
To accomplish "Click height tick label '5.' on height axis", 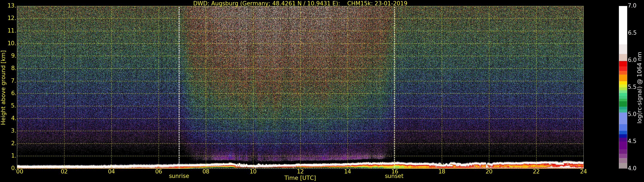I will [13, 106].
